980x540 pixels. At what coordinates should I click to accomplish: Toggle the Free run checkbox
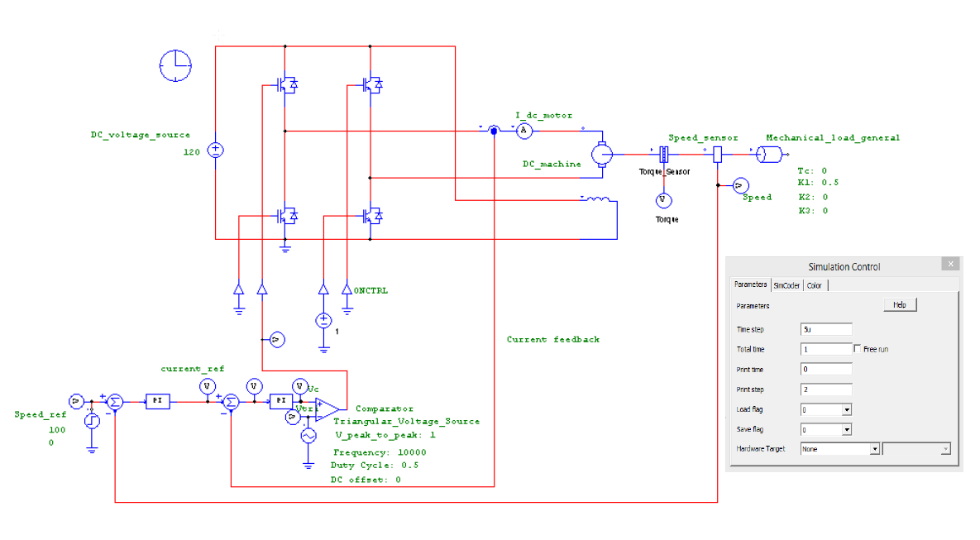857,349
